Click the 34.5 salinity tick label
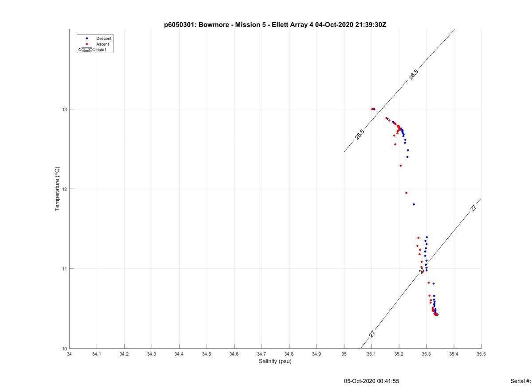The image size is (532, 392). [207, 354]
